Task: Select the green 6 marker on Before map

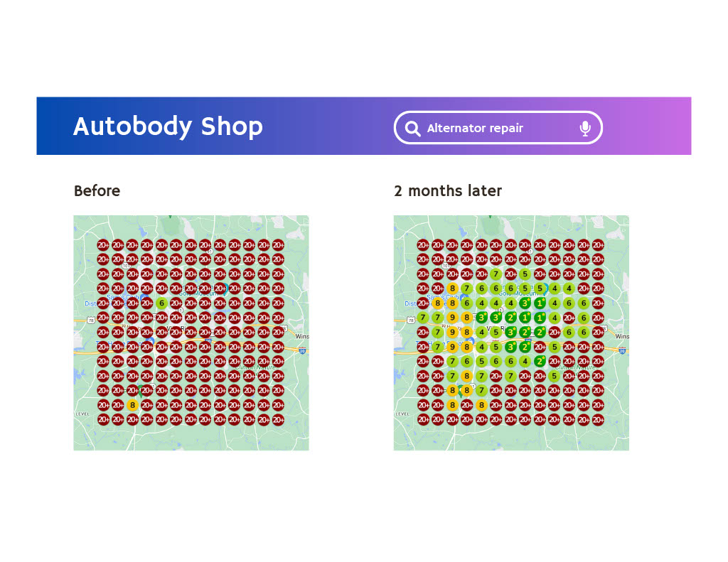Action: [161, 303]
